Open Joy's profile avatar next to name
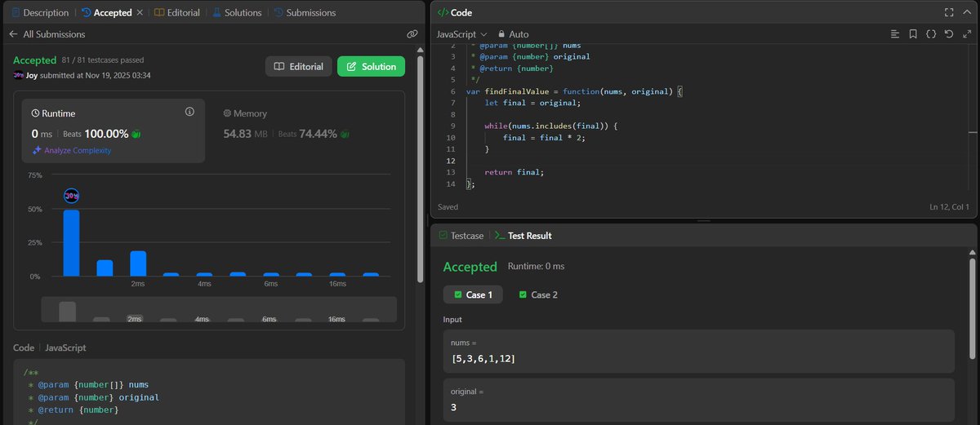 click(x=19, y=75)
